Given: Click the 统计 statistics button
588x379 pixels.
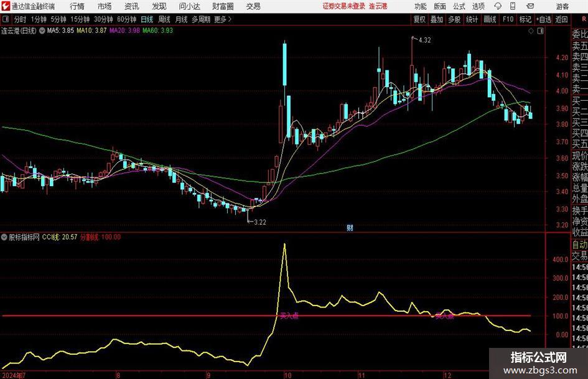Looking at the screenshot, I should coord(472,19).
